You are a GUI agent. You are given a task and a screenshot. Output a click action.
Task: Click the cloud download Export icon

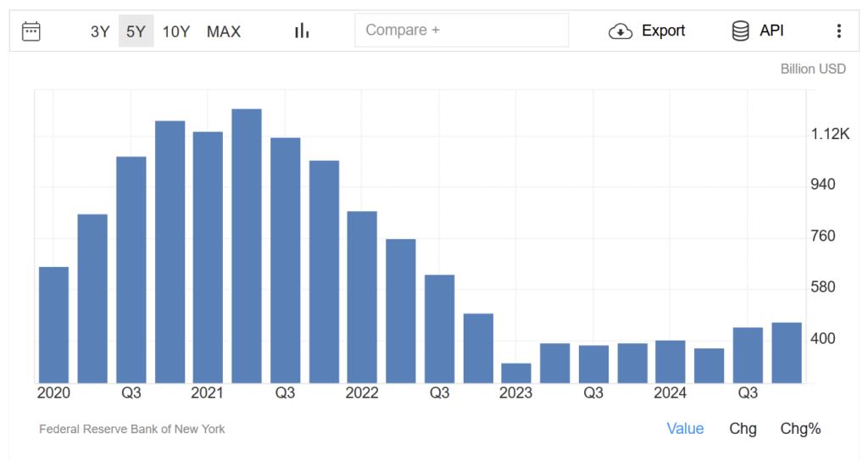620,31
